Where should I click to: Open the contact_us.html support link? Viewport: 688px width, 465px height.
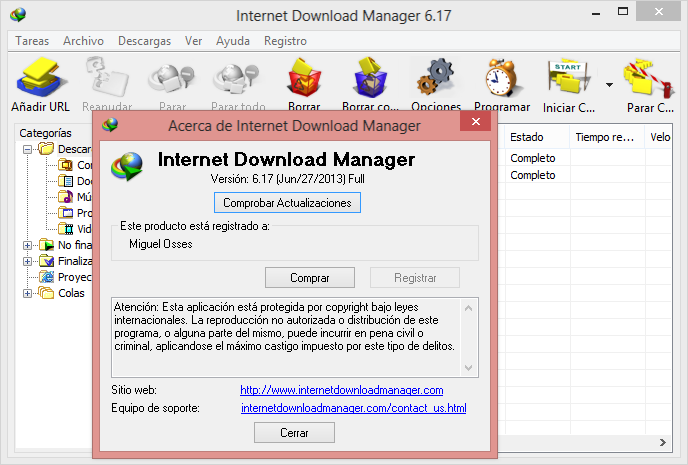tap(354, 408)
